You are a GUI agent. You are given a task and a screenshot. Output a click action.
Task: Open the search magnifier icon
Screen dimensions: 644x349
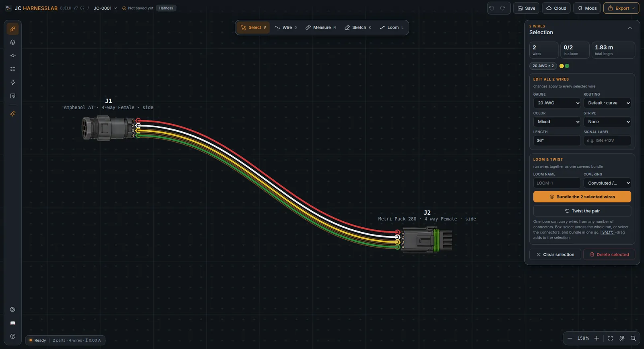(633, 339)
